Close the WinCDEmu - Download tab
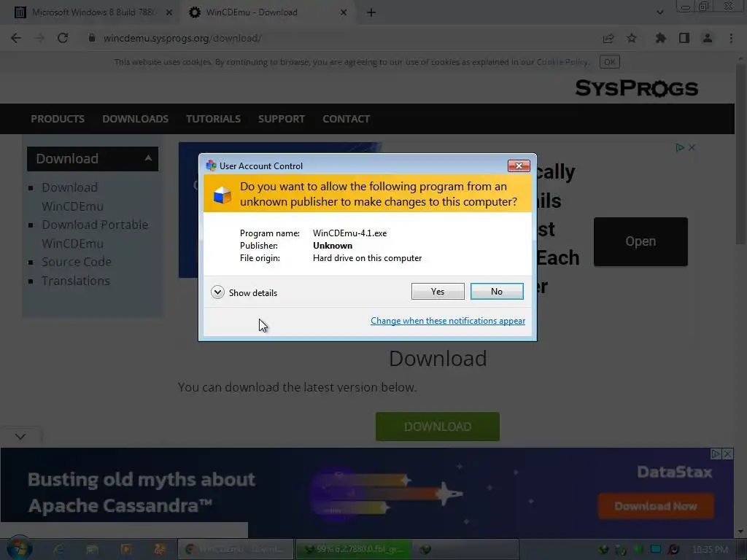 point(344,13)
